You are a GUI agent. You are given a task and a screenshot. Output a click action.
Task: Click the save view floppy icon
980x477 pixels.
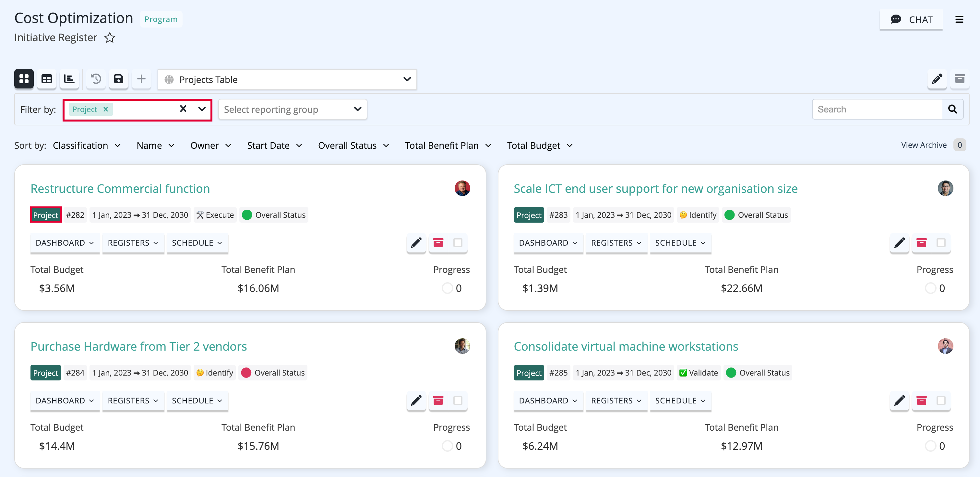point(119,79)
